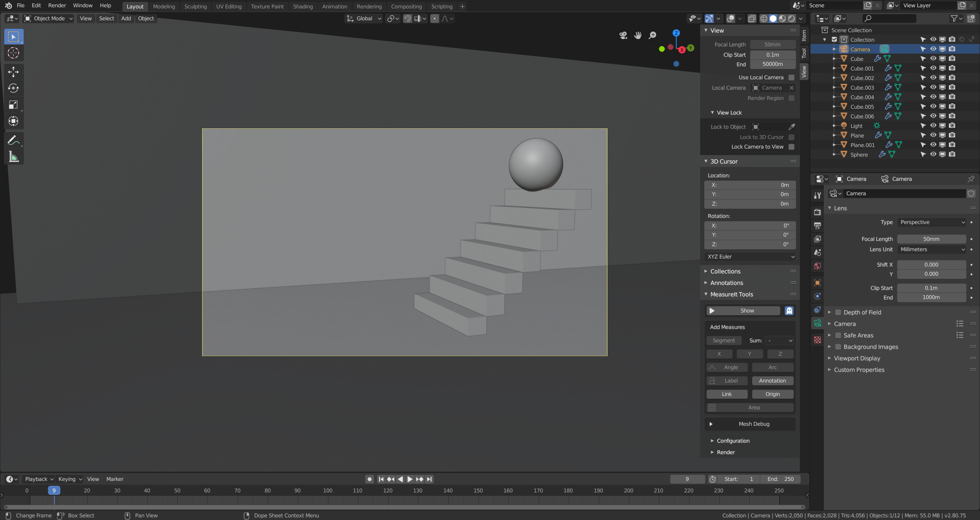Open the Texture properties tab
The image size is (980, 520).
click(x=817, y=340)
